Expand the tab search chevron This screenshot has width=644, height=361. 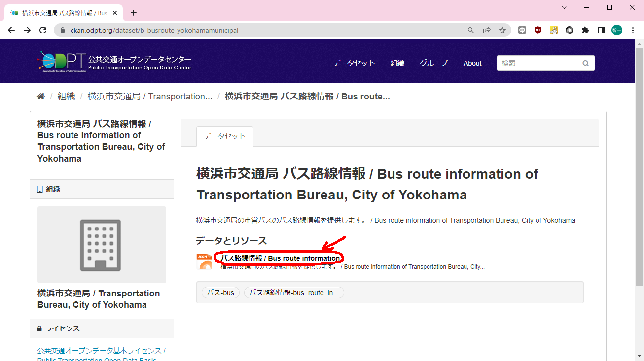(564, 7)
